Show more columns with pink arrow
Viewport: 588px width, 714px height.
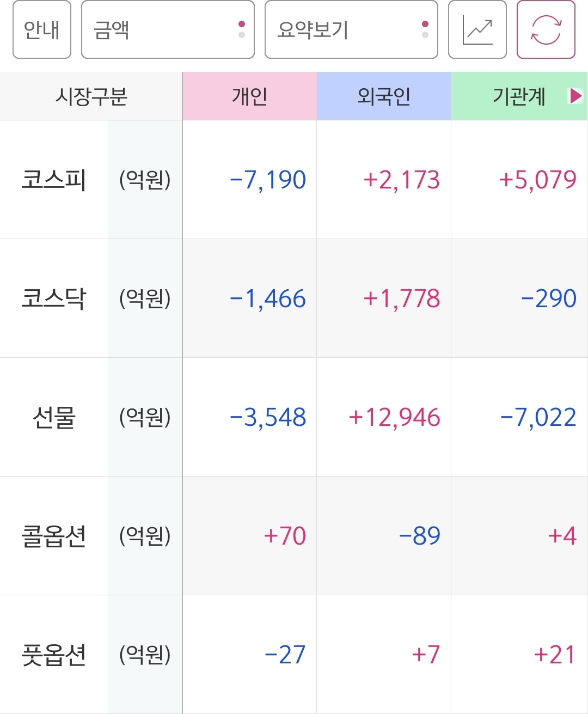tap(575, 96)
